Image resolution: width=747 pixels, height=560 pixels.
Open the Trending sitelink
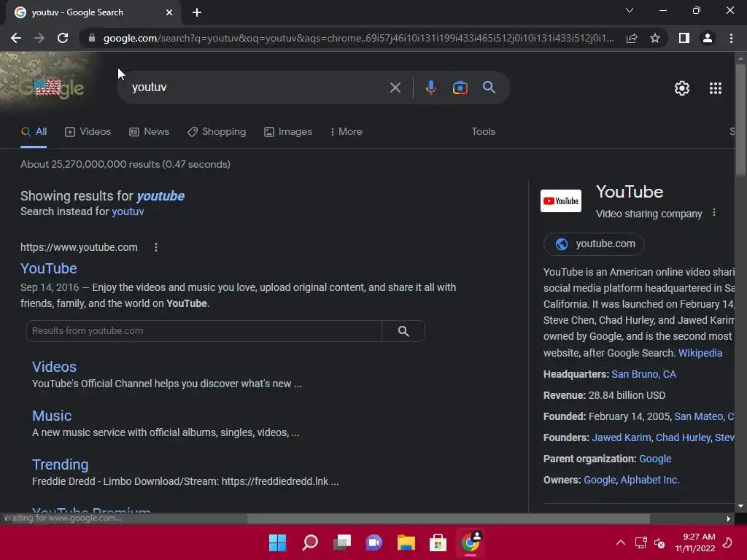pos(61,464)
